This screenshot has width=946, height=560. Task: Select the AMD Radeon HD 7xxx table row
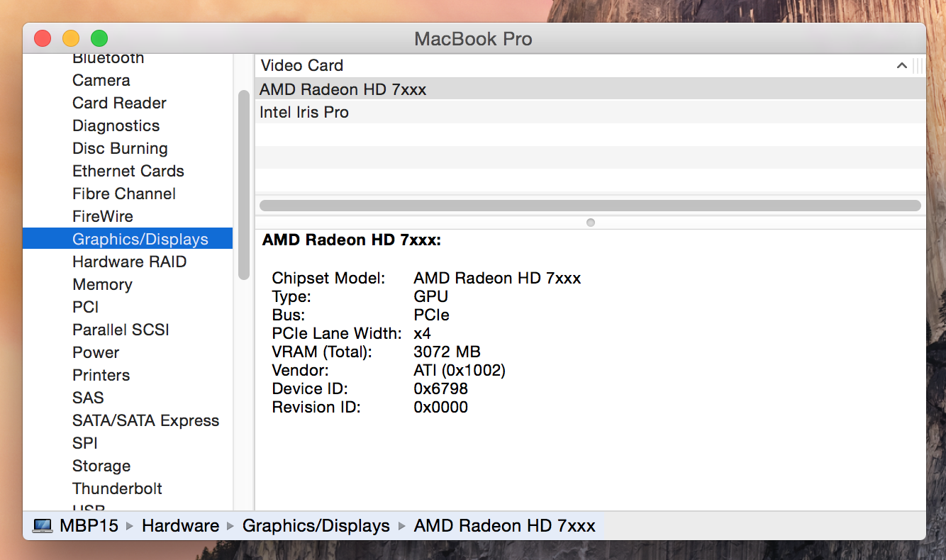[590, 89]
